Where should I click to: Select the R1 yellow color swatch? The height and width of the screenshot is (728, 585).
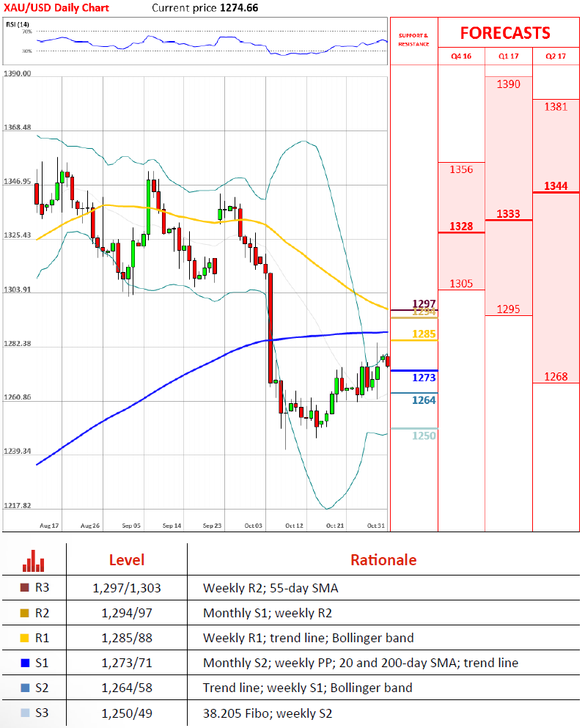pos(25,639)
